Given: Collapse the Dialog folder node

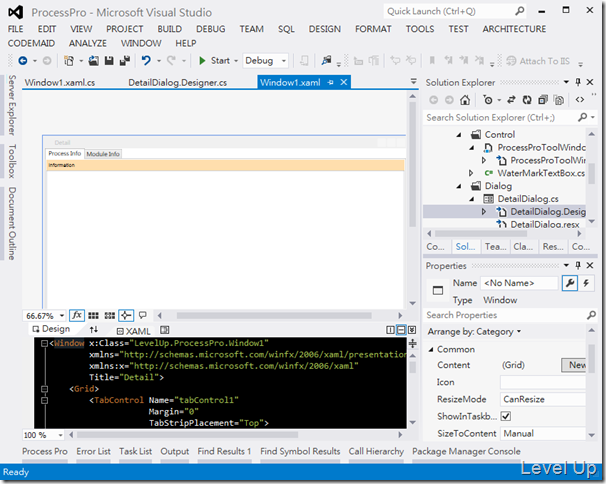Looking at the screenshot, I should [x=459, y=186].
